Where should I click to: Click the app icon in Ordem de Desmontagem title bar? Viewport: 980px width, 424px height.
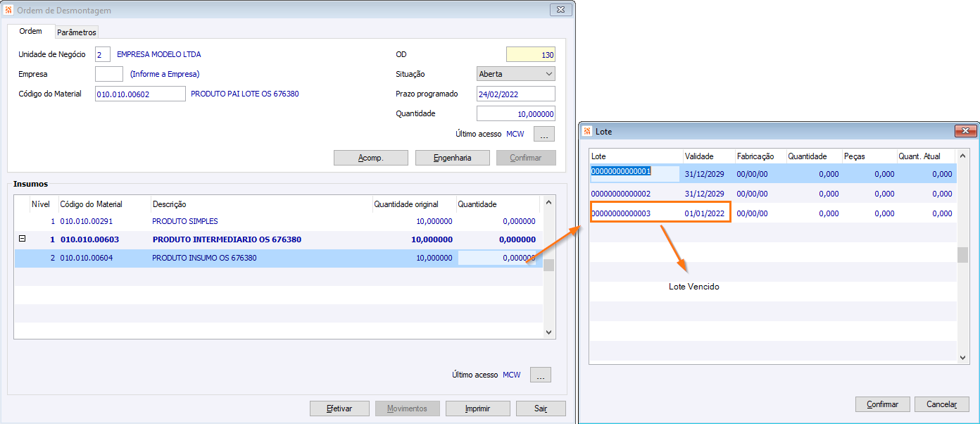[x=8, y=11]
